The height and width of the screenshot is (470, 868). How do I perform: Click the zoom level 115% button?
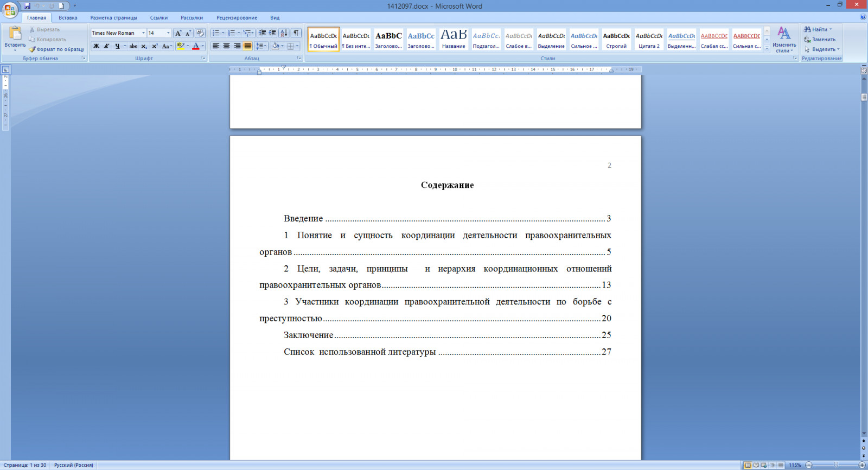click(795, 465)
